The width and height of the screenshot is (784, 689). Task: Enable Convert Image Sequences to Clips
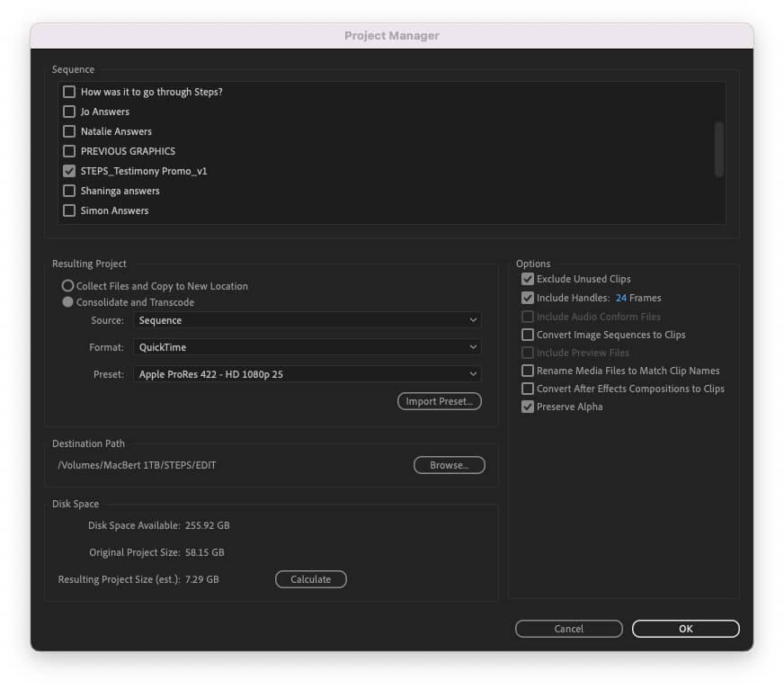(528, 335)
